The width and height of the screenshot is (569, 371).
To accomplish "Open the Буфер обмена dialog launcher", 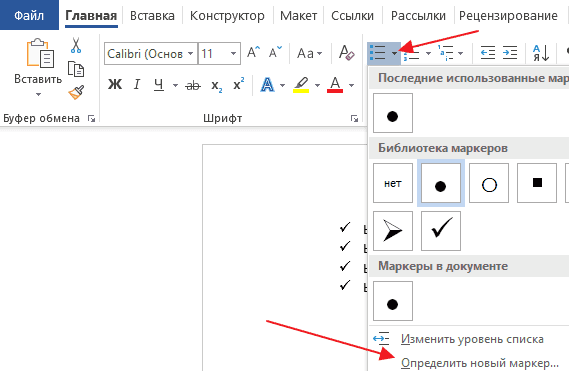I will pyautogui.click(x=91, y=118).
